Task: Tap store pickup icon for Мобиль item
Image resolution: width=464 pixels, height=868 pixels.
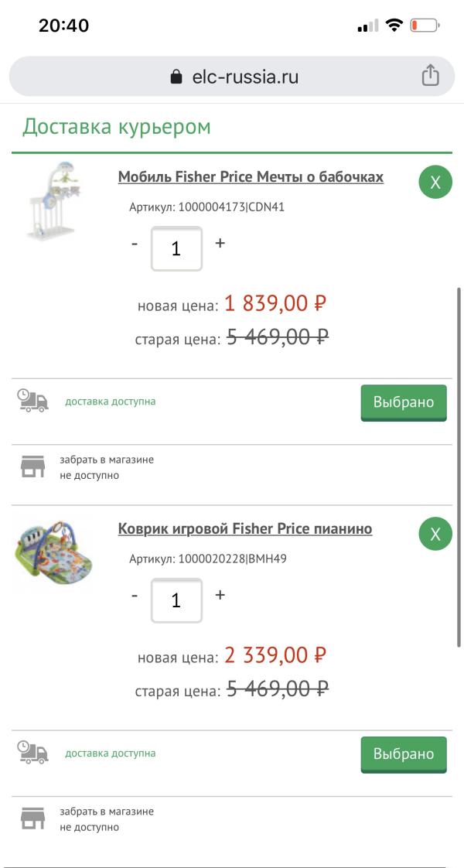Action: point(32,467)
